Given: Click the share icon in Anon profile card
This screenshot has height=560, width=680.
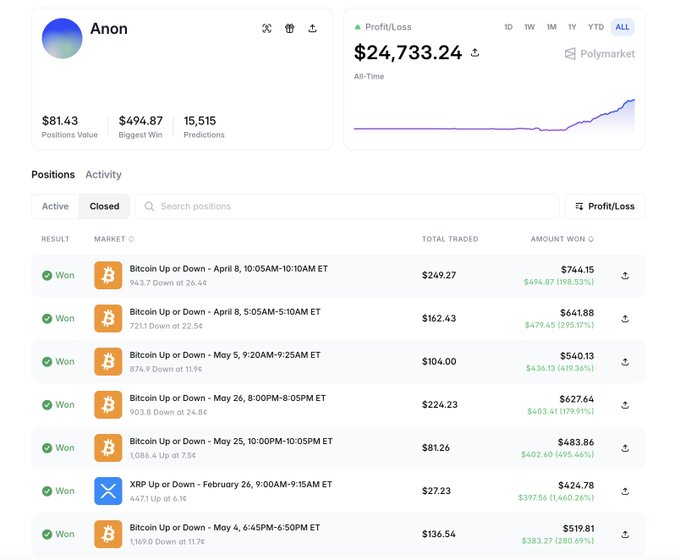Looking at the screenshot, I should click(x=312, y=29).
